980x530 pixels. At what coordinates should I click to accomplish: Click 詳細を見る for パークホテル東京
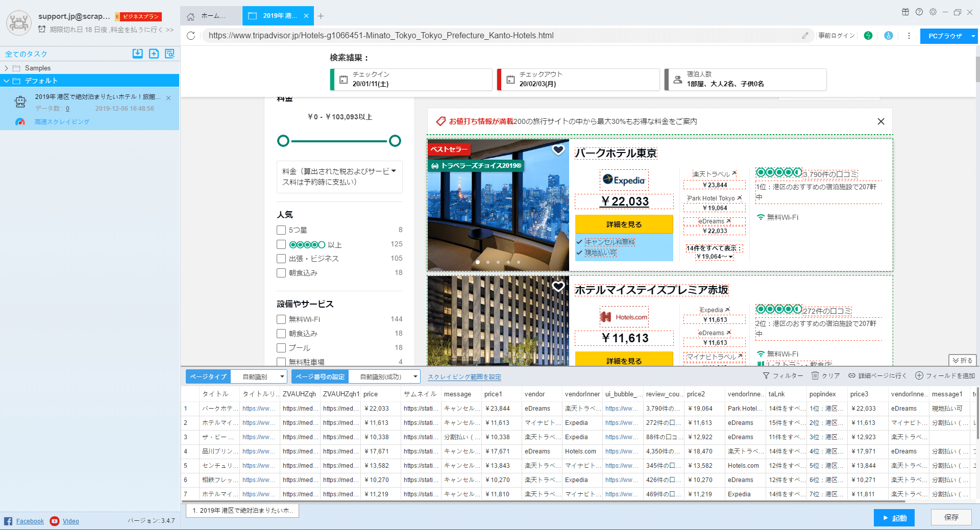point(624,224)
